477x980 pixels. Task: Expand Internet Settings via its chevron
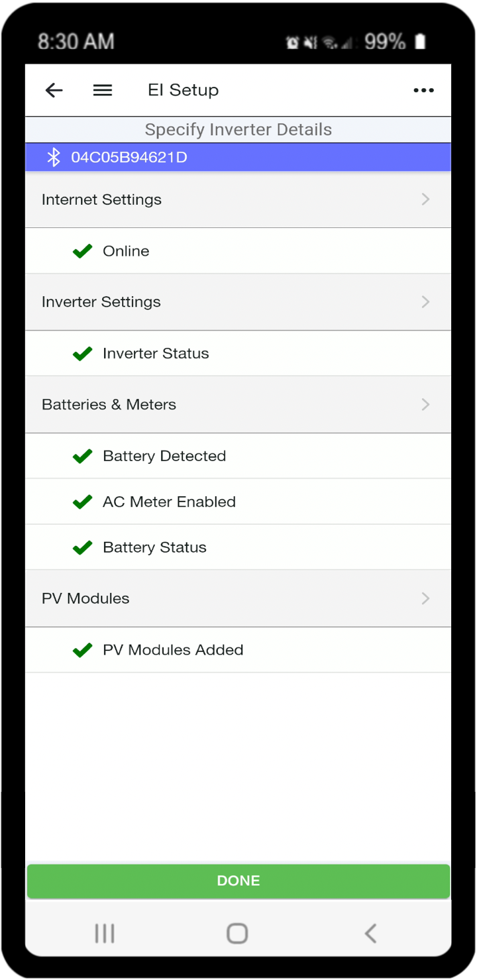(x=426, y=199)
